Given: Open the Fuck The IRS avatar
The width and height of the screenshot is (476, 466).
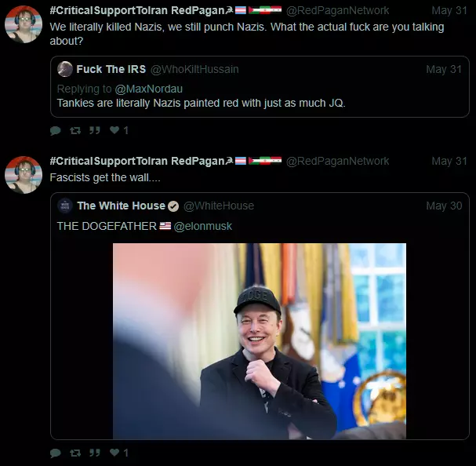Looking at the screenshot, I should pyautogui.click(x=65, y=69).
